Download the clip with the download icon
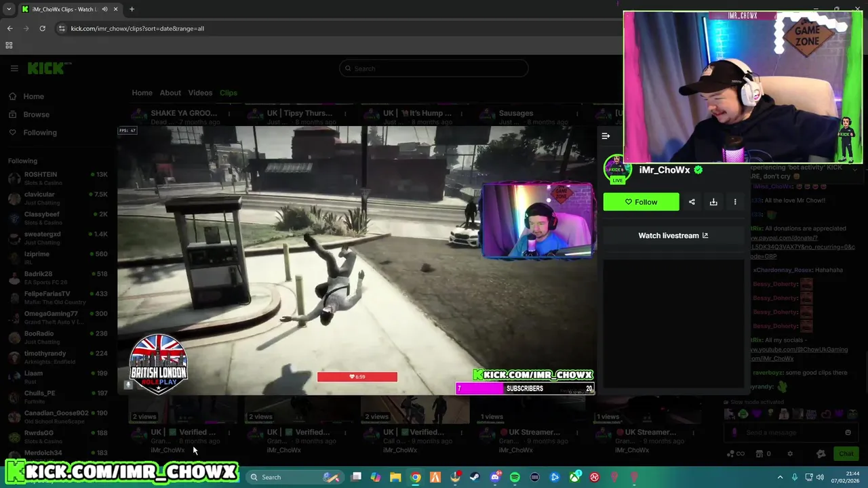Image resolution: width=868 pixels, height=488 pixels. tap(713, 202)
